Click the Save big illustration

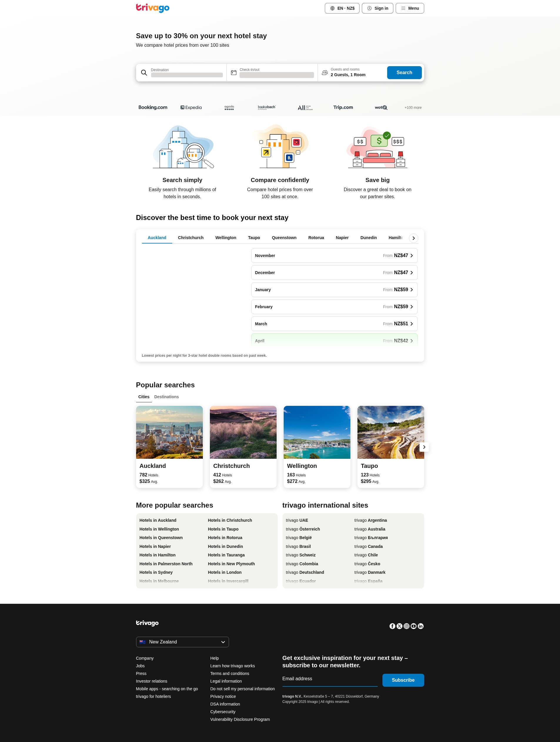377,147
